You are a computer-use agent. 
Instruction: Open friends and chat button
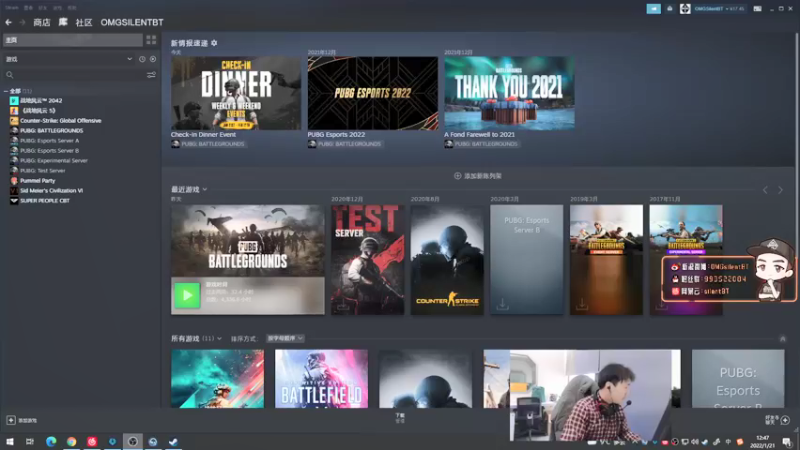pos(778,420)
